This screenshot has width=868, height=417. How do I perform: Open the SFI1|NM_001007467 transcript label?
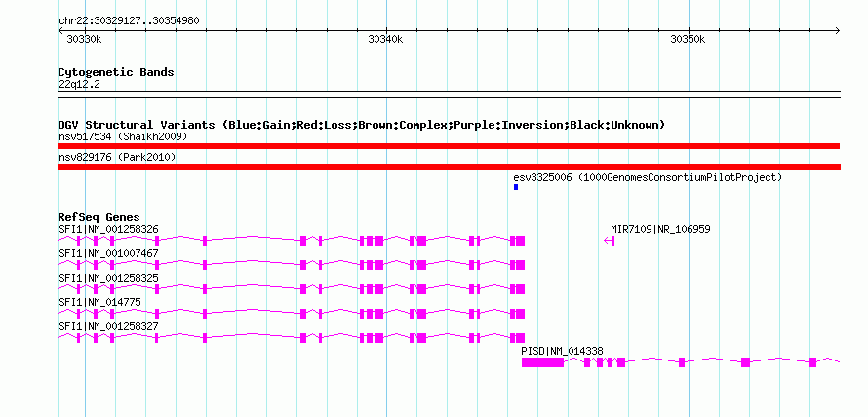[x=108, y=253]
